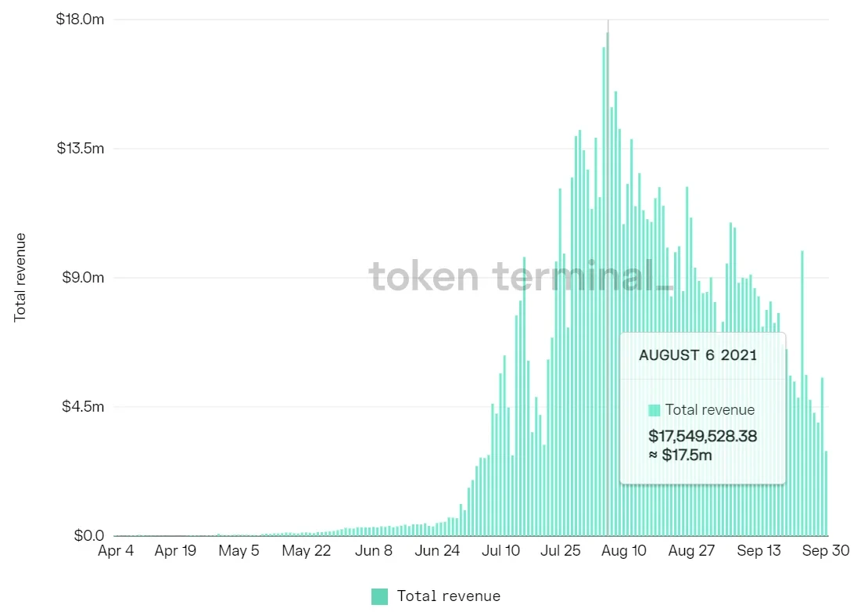The image size is (868, 612).
Task: Click the last bar at Sep 30
Action: tap(826, 494)
